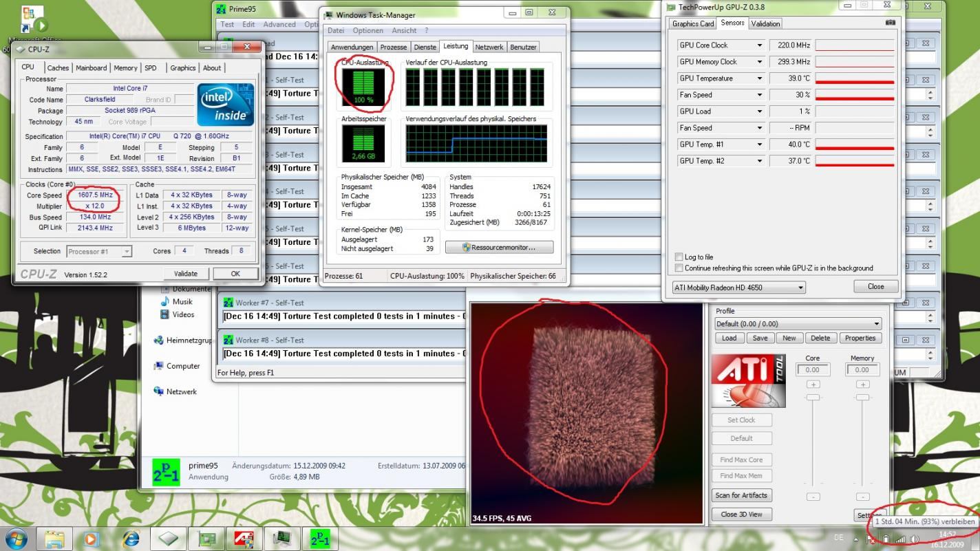Click the battery icon in the system tray

click(886, 539)
